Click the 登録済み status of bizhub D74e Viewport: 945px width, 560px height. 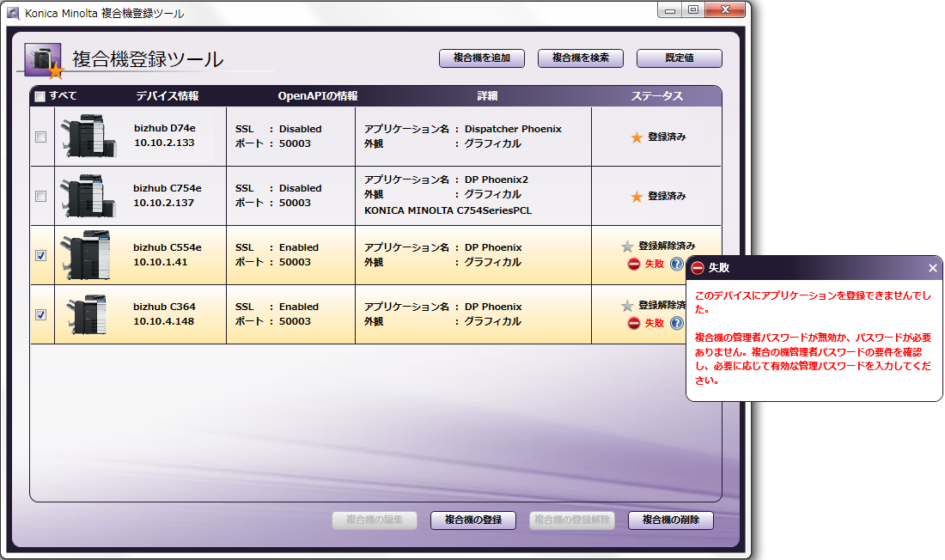point(667,137)
